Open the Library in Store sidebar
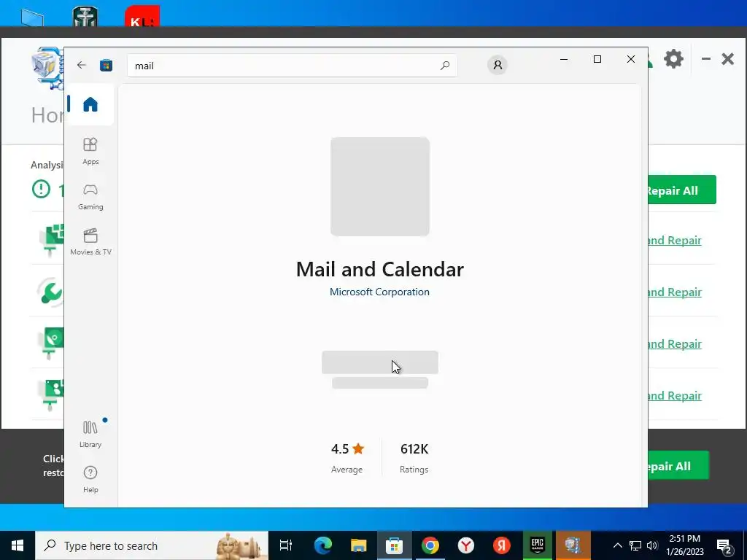Screen dimensions: 747x560 [x=90, y=434]
